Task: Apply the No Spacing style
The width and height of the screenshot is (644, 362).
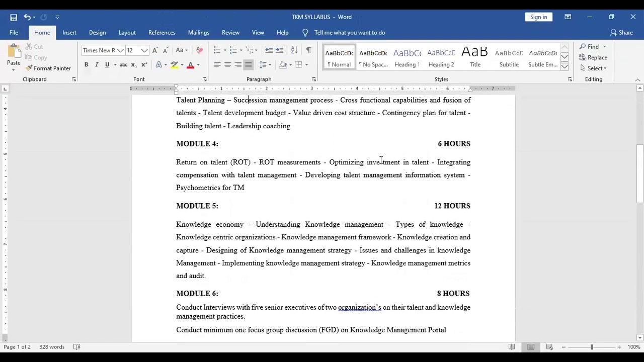Action: tap(373, 57)
